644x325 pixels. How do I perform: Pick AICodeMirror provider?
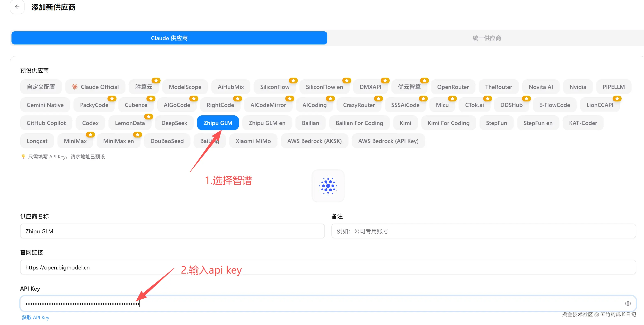[268, 105]
